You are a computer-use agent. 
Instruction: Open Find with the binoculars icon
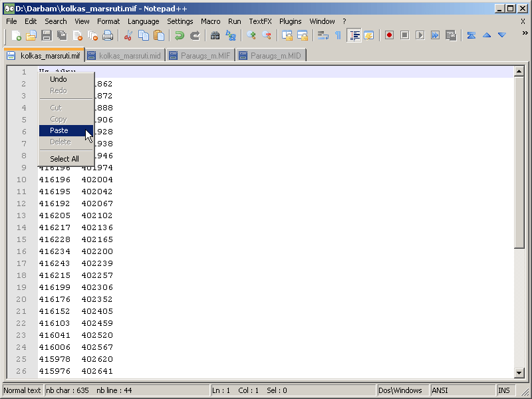tap(215, 35)
